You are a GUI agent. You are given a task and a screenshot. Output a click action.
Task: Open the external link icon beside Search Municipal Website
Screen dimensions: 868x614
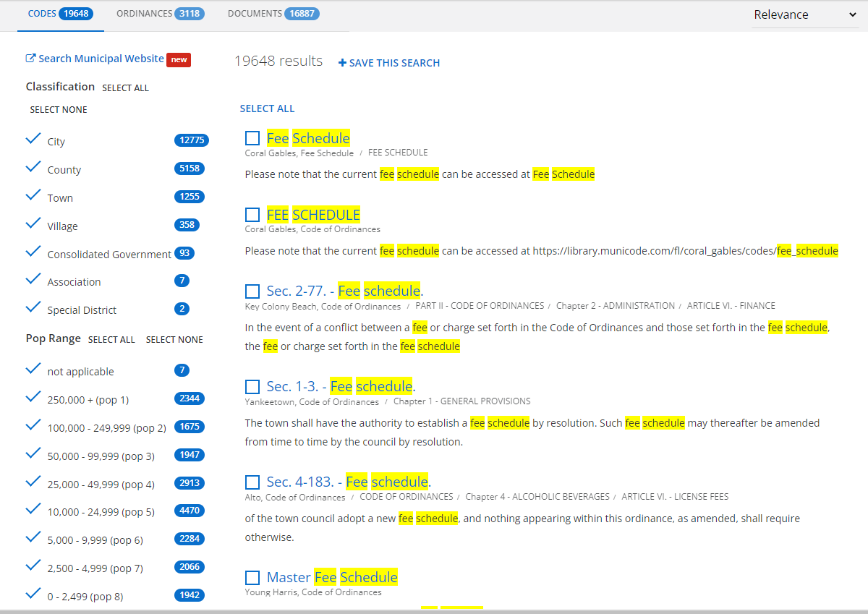click(x=30, y=59)
